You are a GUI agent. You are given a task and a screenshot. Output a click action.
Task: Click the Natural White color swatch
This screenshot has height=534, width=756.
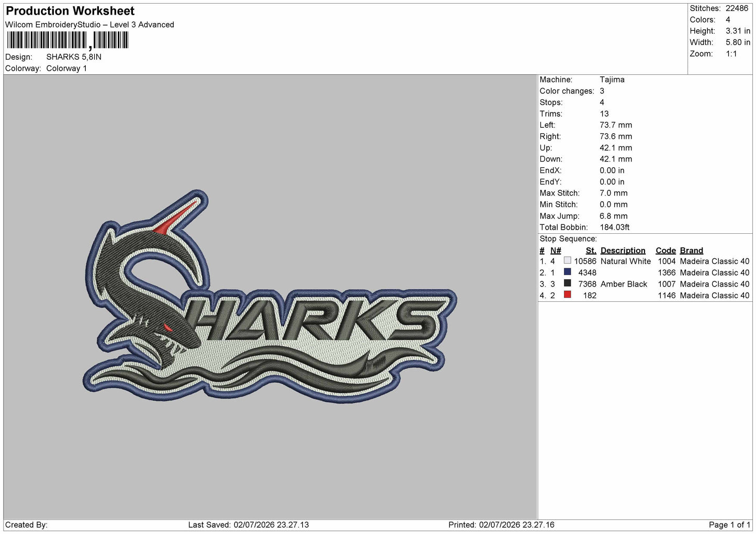567,260
